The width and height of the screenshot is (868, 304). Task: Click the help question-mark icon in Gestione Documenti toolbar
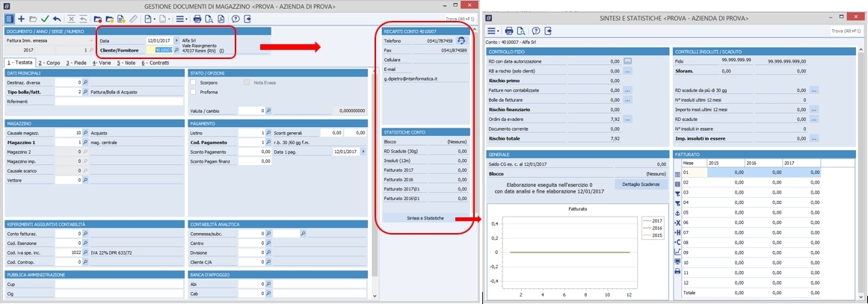236,19
